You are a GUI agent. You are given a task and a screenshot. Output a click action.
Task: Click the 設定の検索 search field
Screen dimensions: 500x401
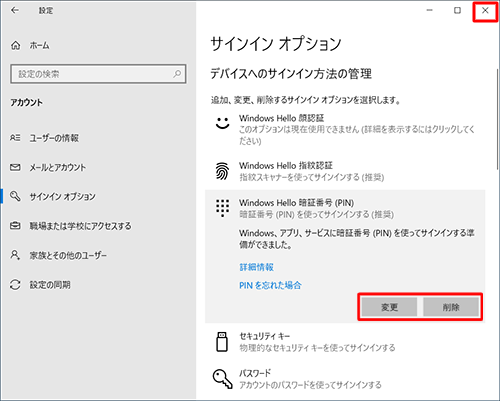pyautogui.click(x=98, y=74)
